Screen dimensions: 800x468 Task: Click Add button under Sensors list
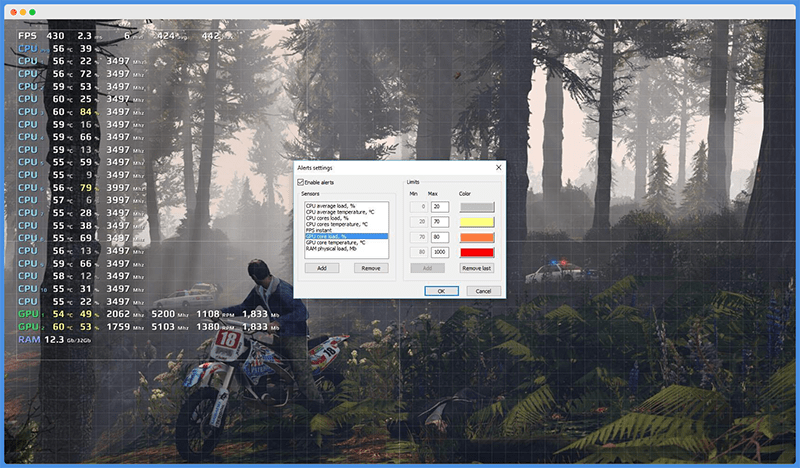pyautogui.click(x=322, y=268)
